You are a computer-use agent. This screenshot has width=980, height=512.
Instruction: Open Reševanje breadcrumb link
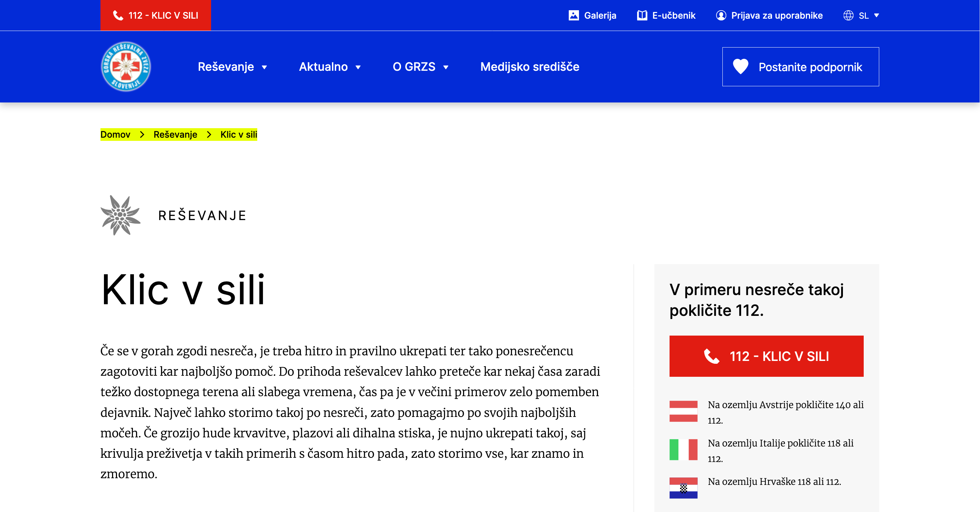(x=175, y=135)
